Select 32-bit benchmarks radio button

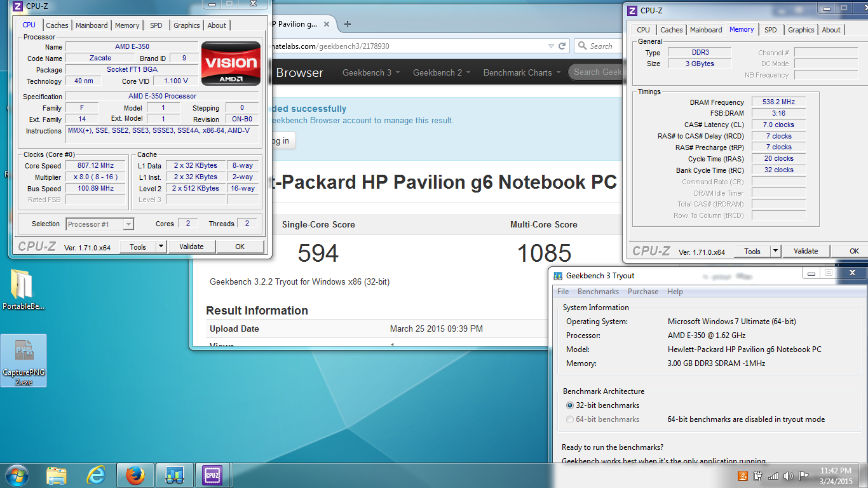(569, 405)
